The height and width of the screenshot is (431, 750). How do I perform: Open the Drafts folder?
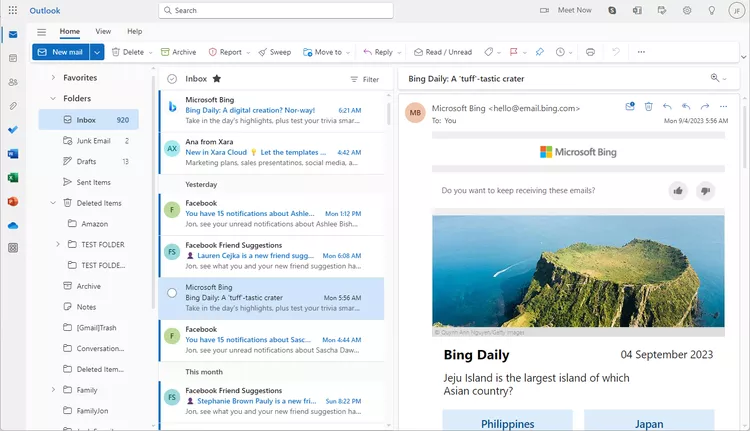[88, 161]
